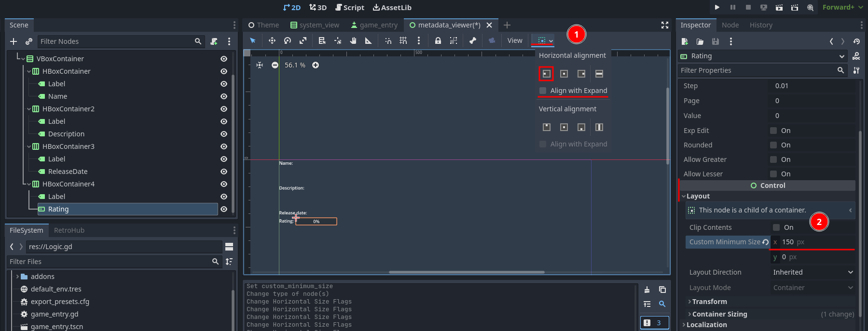Show the 3 warnings in output panel

pyautogui.click(x=655, y=323)
